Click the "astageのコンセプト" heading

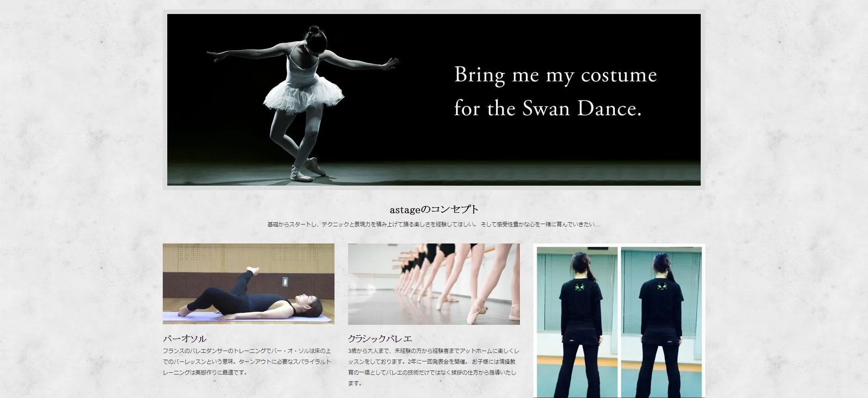point(434,210)
